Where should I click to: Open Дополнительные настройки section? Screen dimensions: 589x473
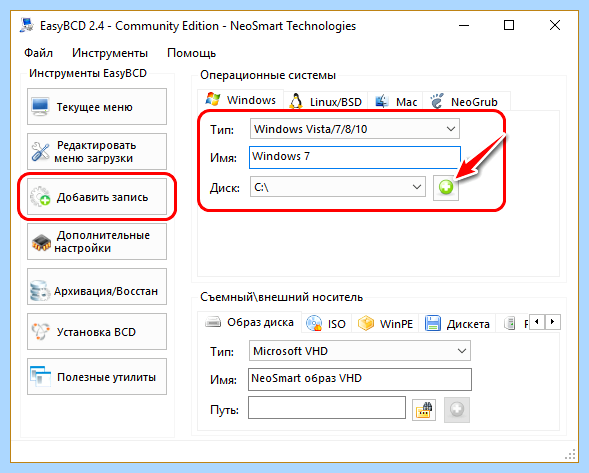[97, 242]
